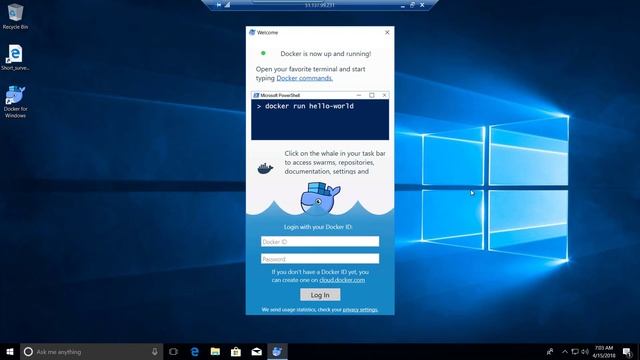Click the Ask me anything search box

click(x=92, y=351)
